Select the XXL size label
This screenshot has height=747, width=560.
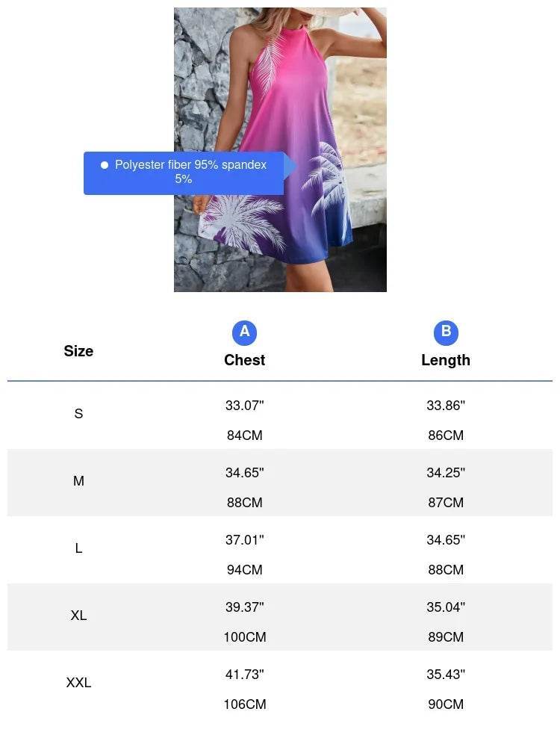[x=78, y=683]
